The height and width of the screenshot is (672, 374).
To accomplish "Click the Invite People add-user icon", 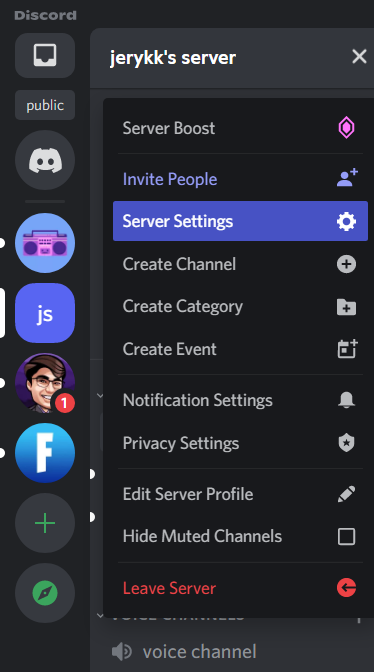I will pos(347,178).
